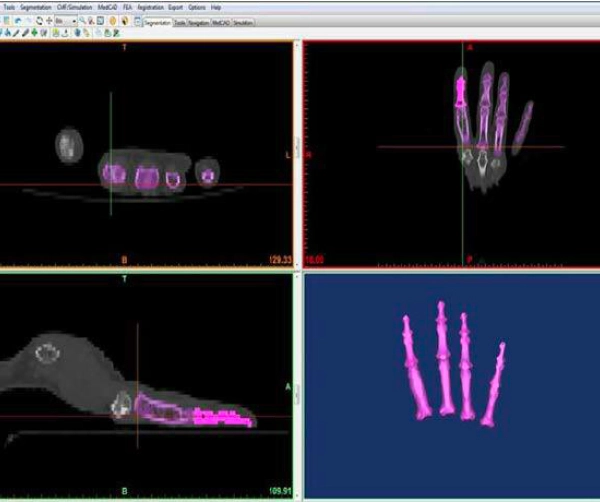Switch to the Simulation tab
This screenshot has width=600, height=502.
coord(243,21)
